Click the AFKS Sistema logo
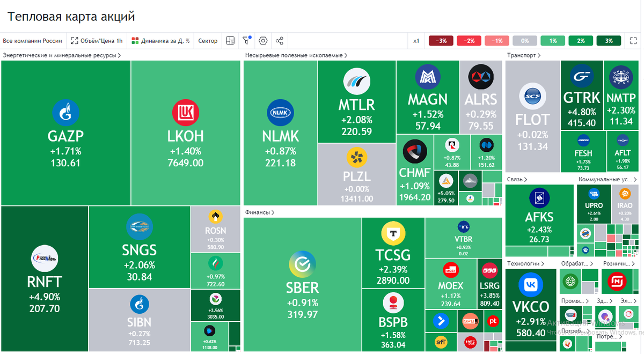The height and width of the screenshot is (354, 644). click(x=539, y=198)
